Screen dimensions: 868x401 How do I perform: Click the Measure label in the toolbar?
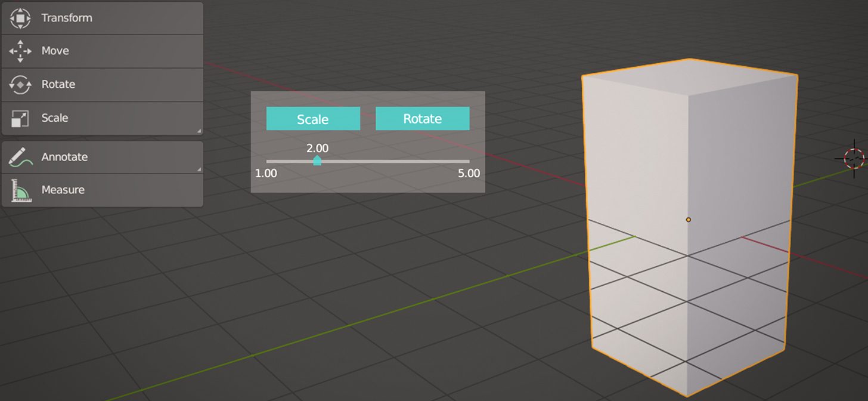(63, 189)
